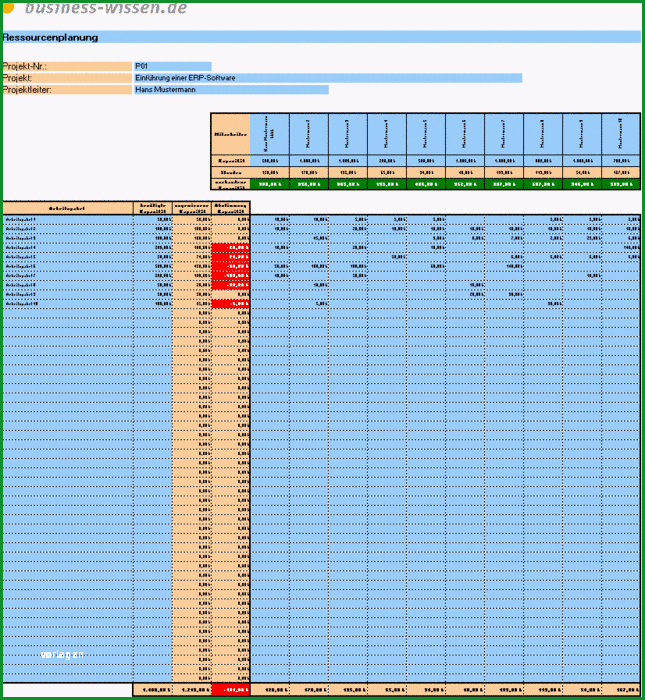Click the red total deviation cell at bottom
The image size is (645, 700).
point(230,690)
